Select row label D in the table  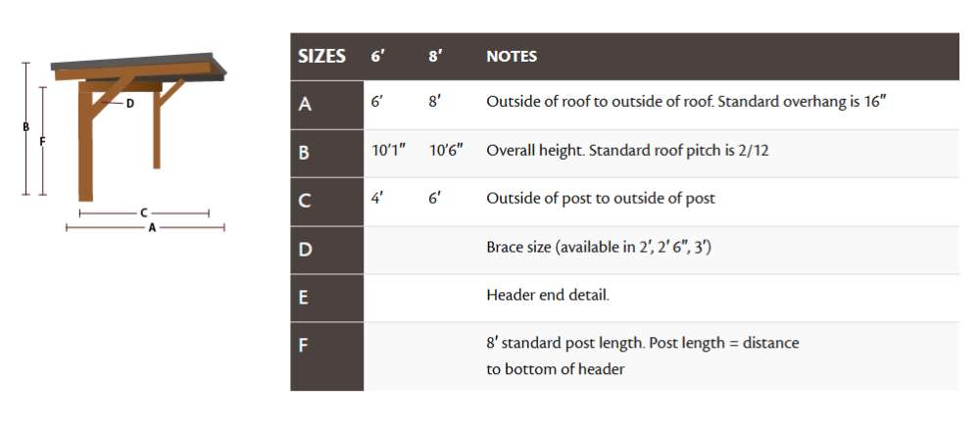305,249
